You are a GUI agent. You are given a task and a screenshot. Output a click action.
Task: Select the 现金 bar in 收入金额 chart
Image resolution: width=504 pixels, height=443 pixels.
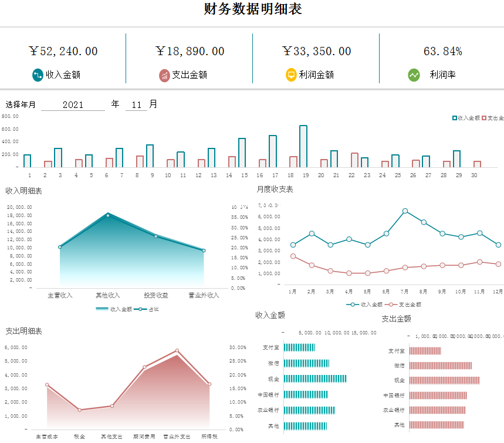pyautogui.click(x=315, y=378)
